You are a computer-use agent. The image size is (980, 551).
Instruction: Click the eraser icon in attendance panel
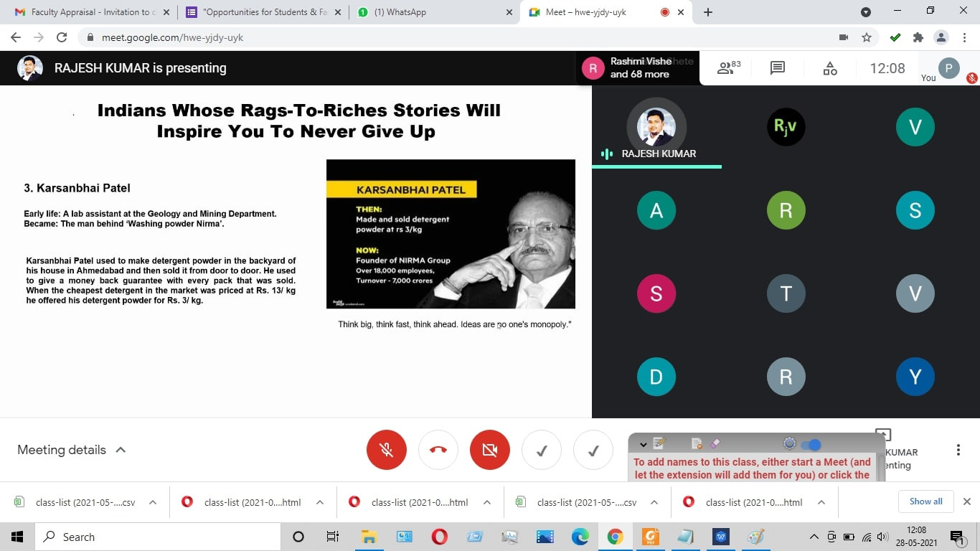pos(714,443)
